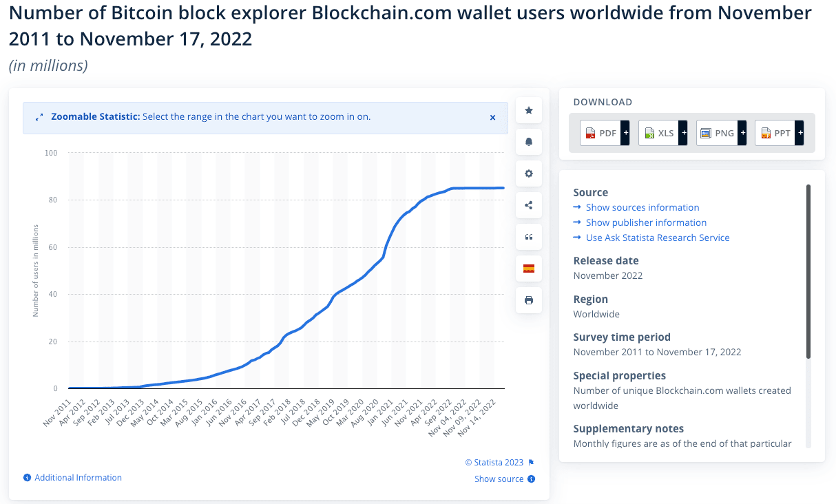Share this statistic using the share icon
This screenshot has width=836, height=504.
coord(528,204)
